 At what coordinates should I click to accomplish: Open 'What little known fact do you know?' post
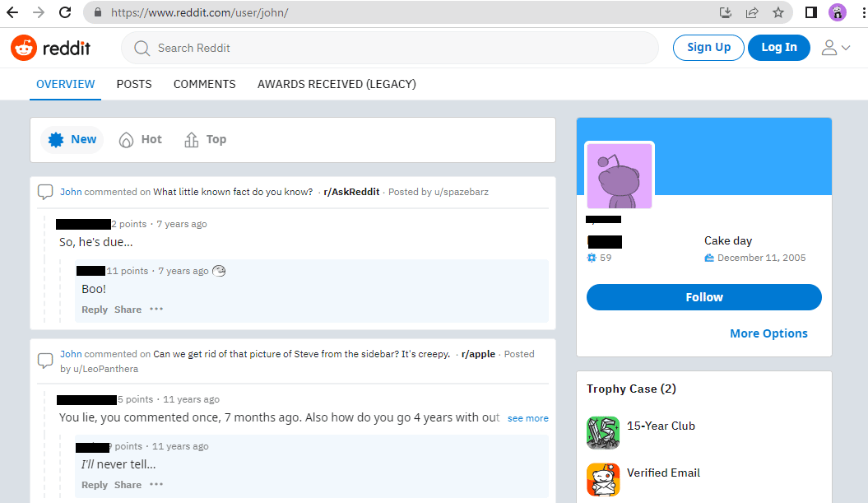(x=233, y=192)
